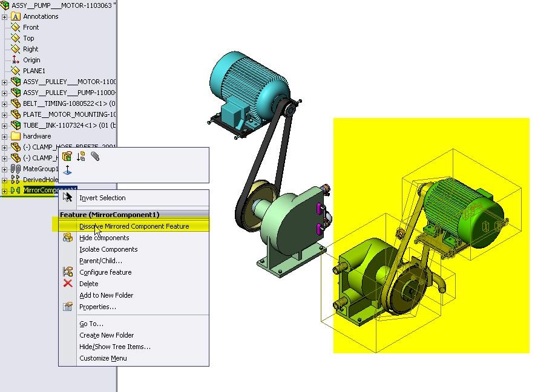Viewport: 558px width, 392px height.
Task: Expand the Annotations tree node
Action: click(4, 17)
